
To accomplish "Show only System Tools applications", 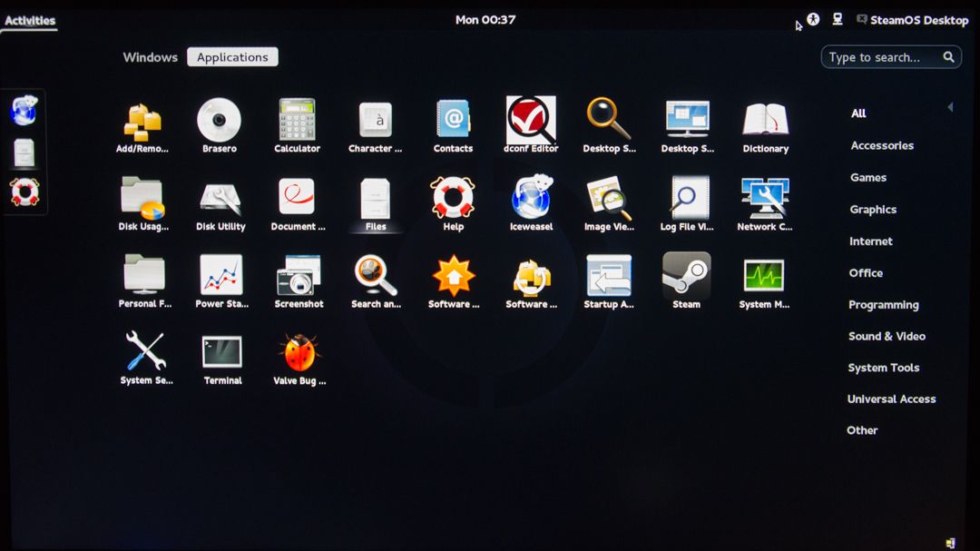I will (x=883, y=367).
